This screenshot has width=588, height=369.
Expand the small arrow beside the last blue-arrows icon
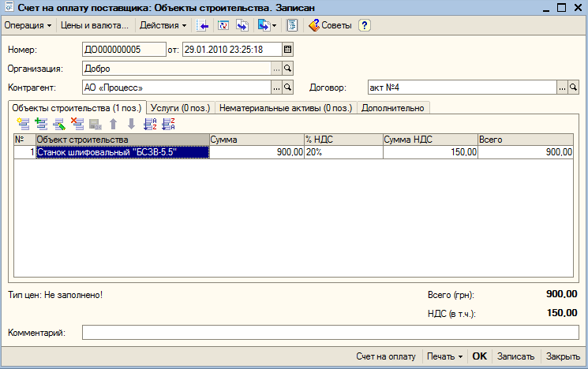[274, 26]
